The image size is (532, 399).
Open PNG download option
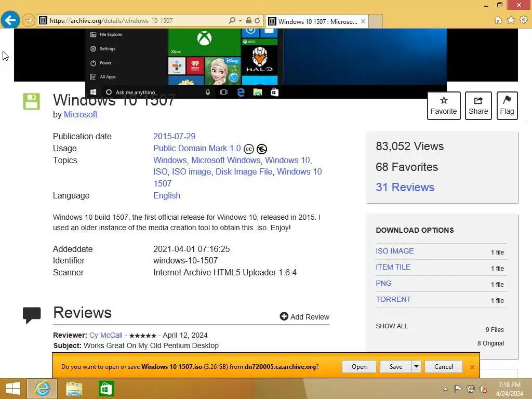pyautogui.click(x=383, y=283)
